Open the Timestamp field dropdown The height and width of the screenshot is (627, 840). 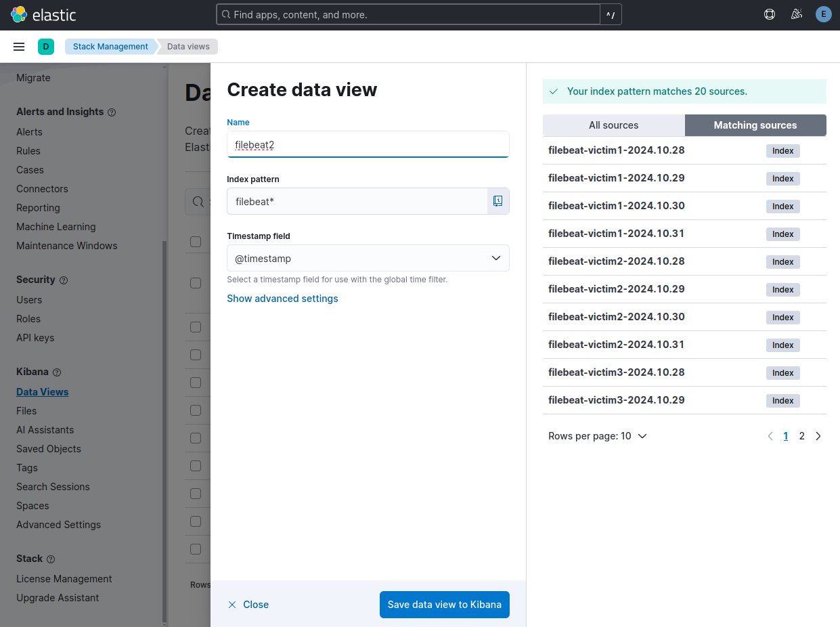click(x=368, y=258)
